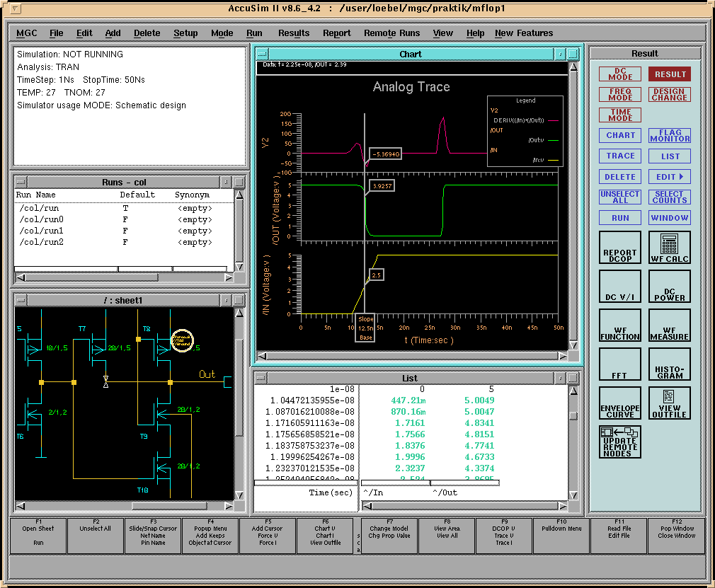The image size is (715, 588).
Task: Open the Report menu
Action: pos(336,33)
